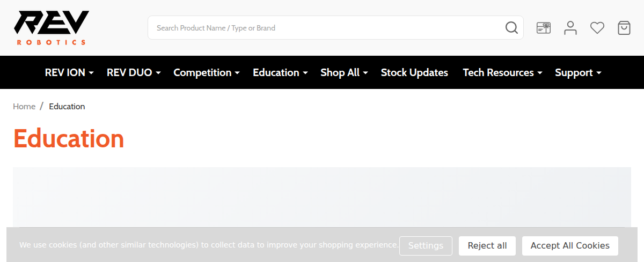The image size is (644, 262).
Task: Open the shopping cart icon
Action: [624, 28]
